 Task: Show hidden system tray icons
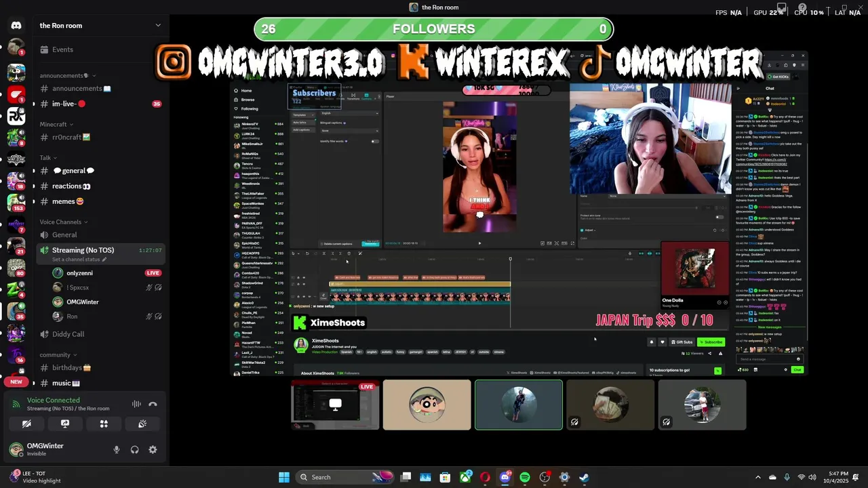point(758,477)
